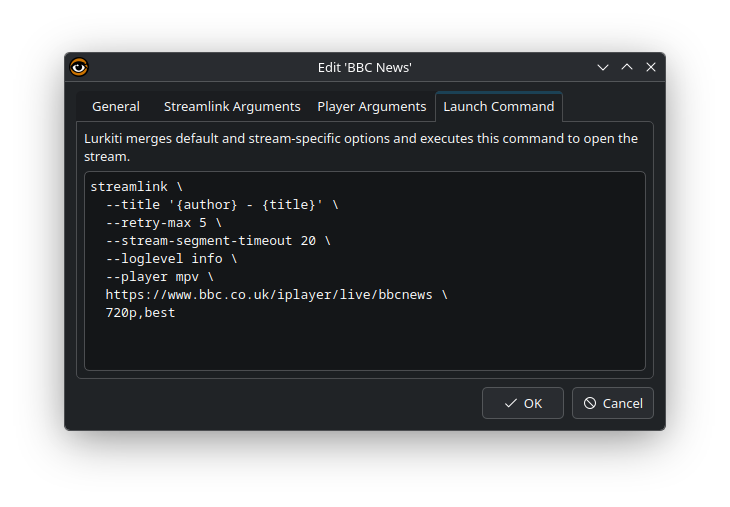
Task: Click the Cancel button
Action: click(x=613, y=403)
